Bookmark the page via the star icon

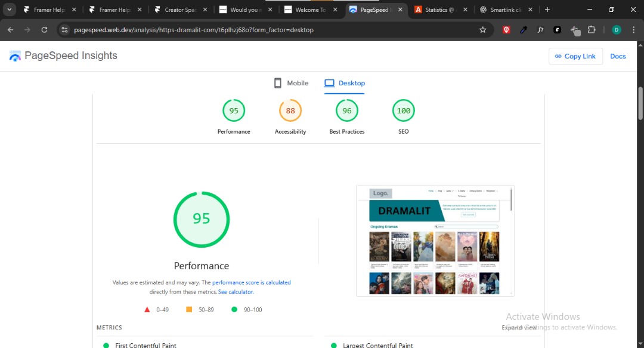[482, 29]
